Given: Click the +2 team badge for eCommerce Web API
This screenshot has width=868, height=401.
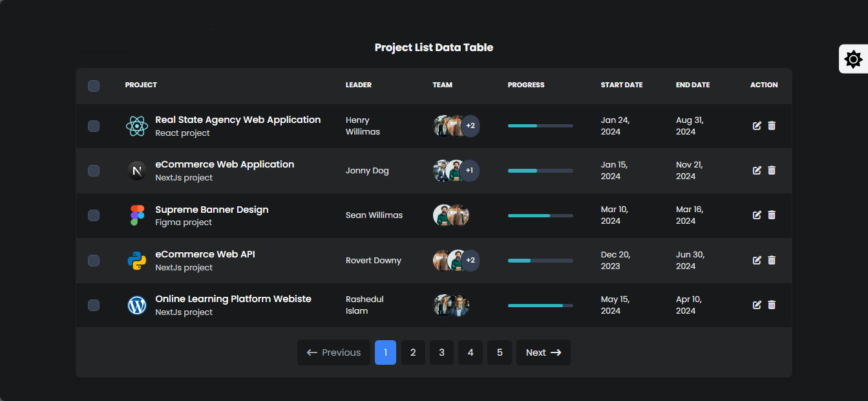Looking at the screenshot, I should coord(471,261).
